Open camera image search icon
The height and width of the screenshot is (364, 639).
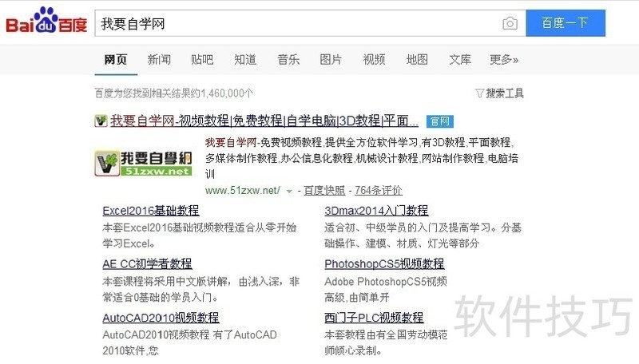[510, 23]
